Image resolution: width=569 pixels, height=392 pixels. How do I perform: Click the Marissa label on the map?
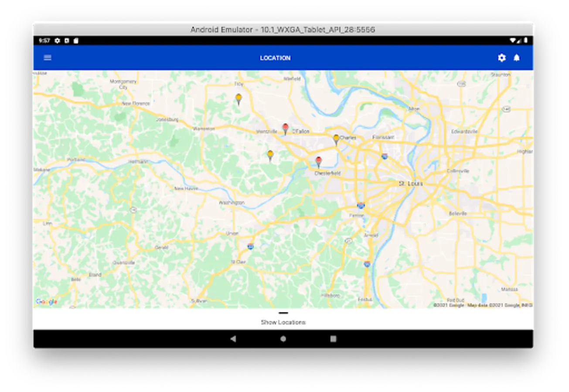click(x=509, y=289)
